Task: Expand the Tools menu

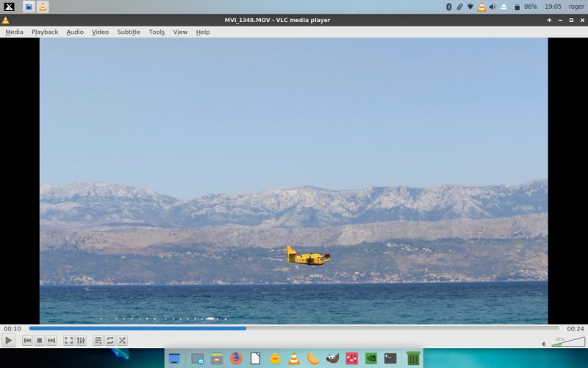Action: 157,32
